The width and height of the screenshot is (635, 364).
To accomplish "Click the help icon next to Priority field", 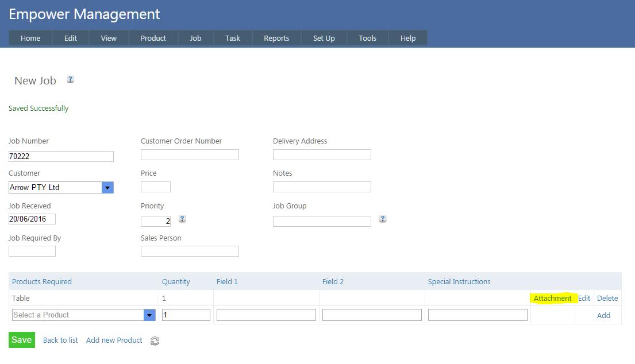I will tap(182, 219).
